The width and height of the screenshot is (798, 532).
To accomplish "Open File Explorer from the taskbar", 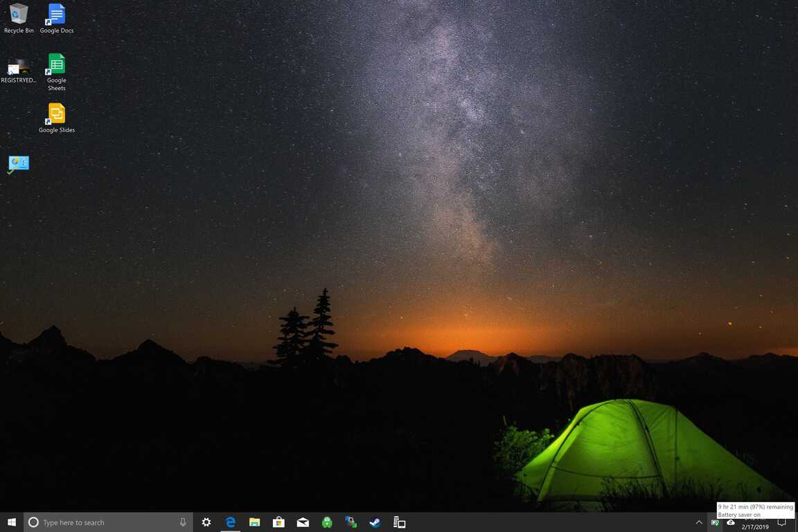I will click(255, 522).
